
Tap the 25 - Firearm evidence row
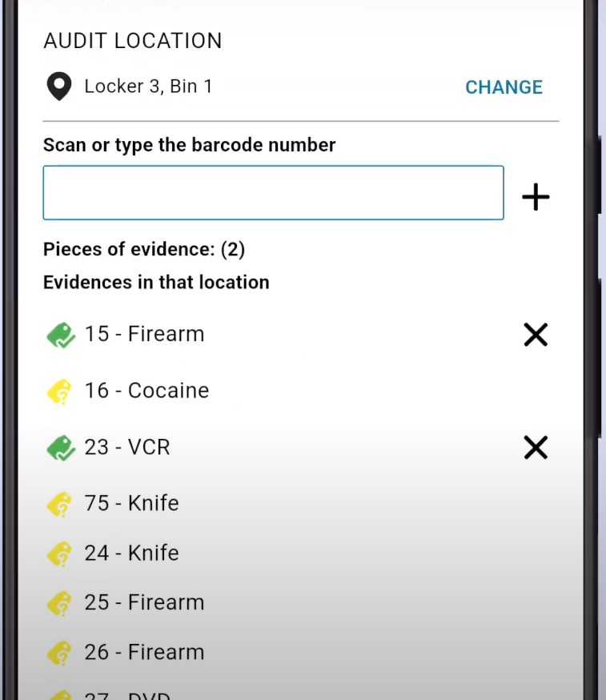[145, 602]
